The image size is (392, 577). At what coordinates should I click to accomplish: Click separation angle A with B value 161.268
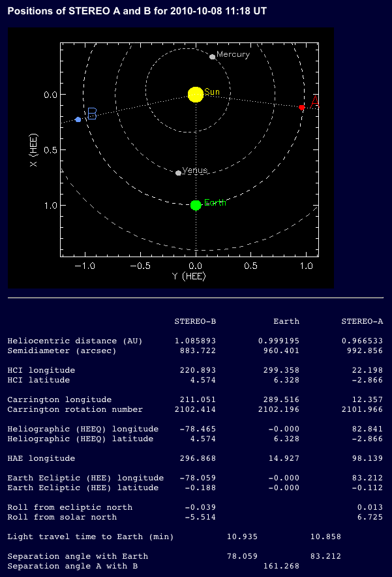[x=281, y=567]
